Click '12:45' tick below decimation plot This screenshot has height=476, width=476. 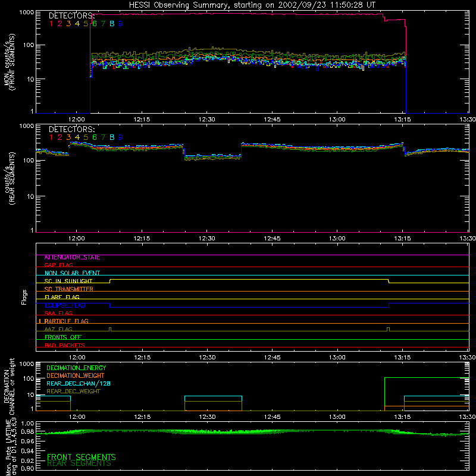pos(273,417)
